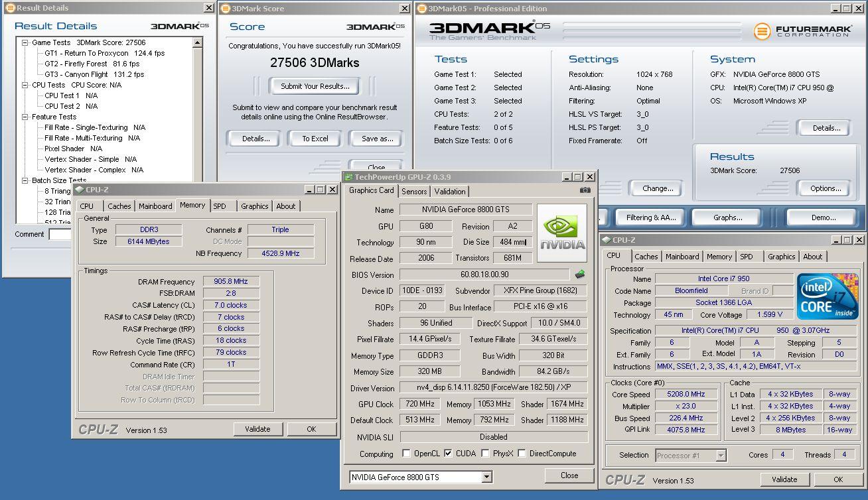Click the BIOS save chip icon in GPU-Z
The height and width of the screenshot is (500, 868).
click(579, 274)
